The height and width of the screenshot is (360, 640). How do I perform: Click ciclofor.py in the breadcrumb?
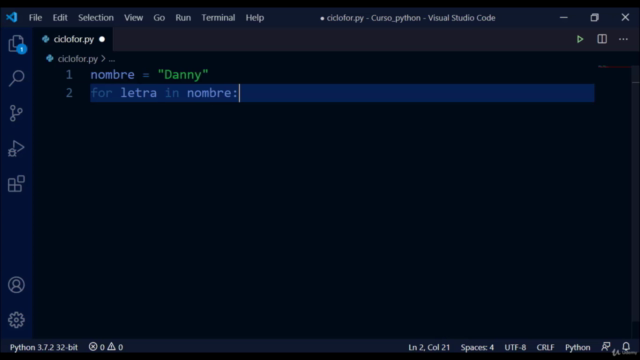(78, 59)
